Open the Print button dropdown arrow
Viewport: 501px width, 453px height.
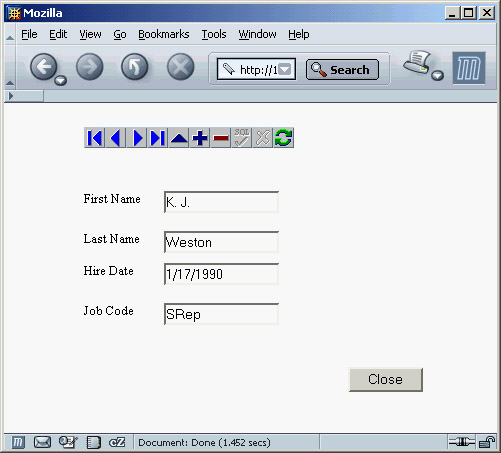(x=438, y=76)
